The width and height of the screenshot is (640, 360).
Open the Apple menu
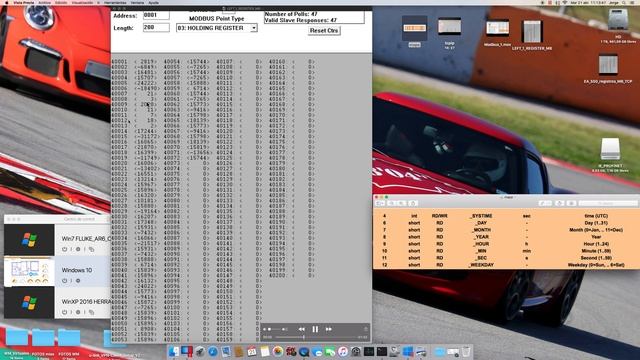(x=7, y=2)
